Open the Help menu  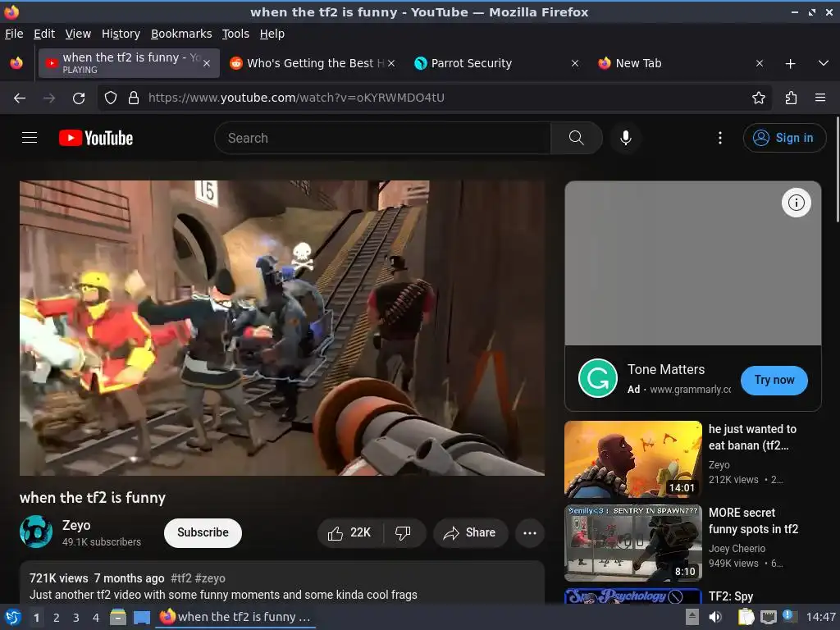(272, 34)
